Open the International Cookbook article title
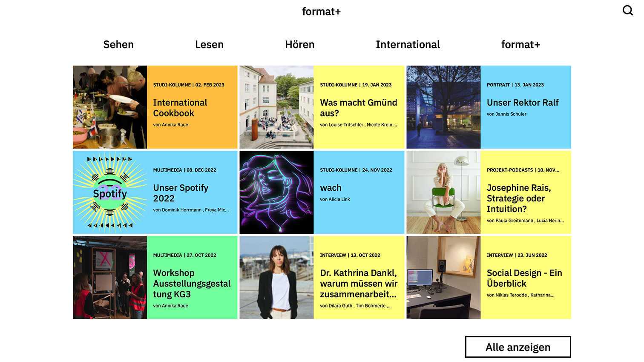644x362 pixels. 180,108
